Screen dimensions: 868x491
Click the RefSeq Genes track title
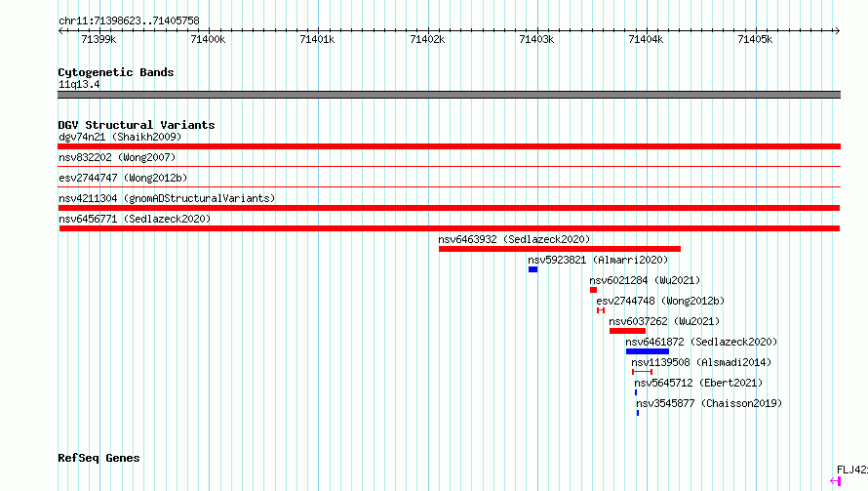pyautogui.click(x=99, y=458)
